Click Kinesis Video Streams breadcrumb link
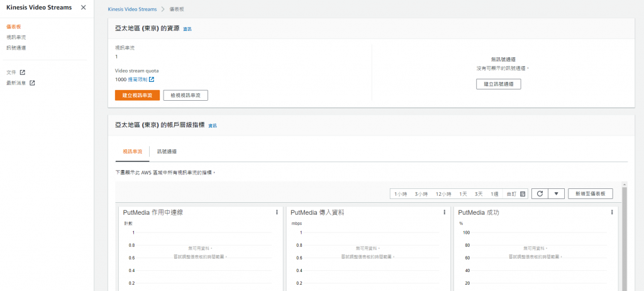 pyautogui.click(x=132, y=9)
